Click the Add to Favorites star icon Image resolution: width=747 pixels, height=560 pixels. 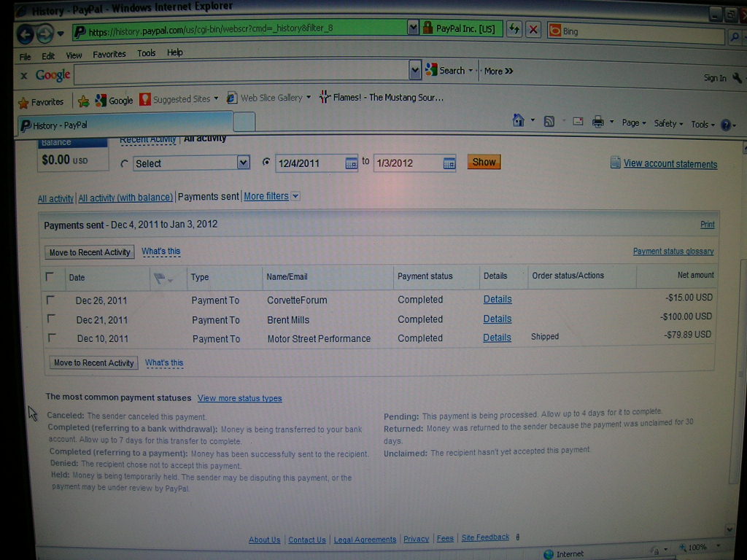[83, 101]
